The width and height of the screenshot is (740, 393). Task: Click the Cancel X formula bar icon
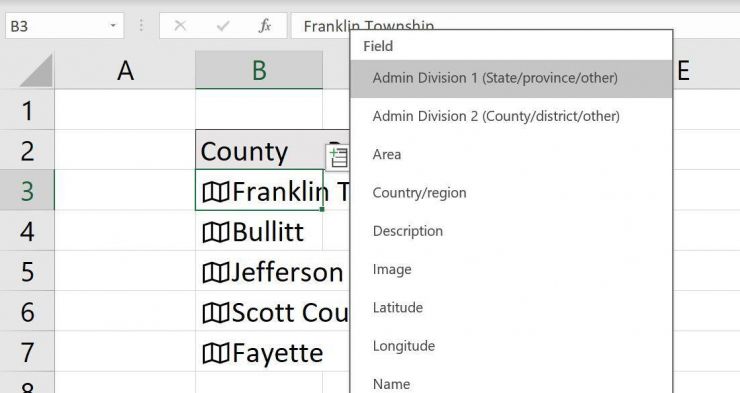pyautogui.click(x=180, y=25)
